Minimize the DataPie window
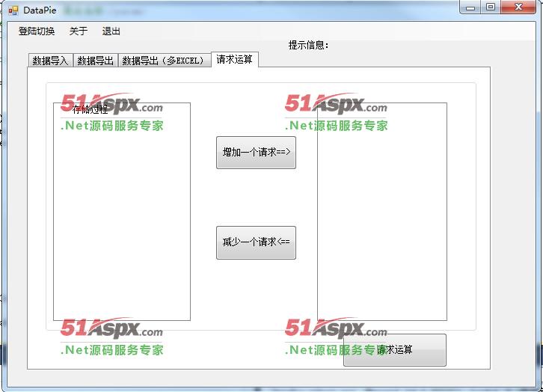This screenshot has height=392, width=543. coord(470,7)
